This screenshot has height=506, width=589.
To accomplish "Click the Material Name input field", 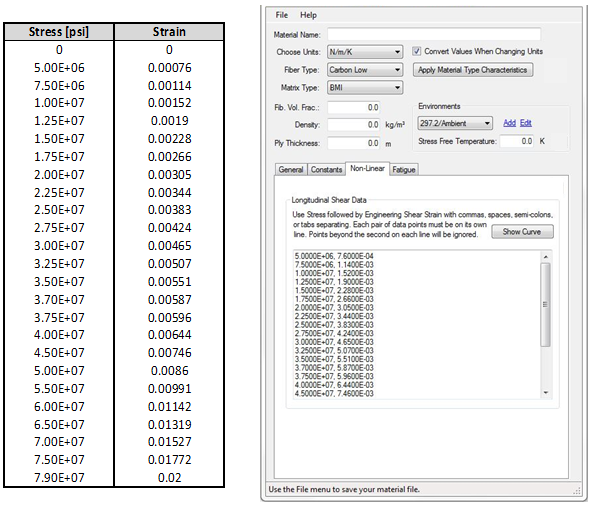I will pyautogui.click(x=434, y=34).
